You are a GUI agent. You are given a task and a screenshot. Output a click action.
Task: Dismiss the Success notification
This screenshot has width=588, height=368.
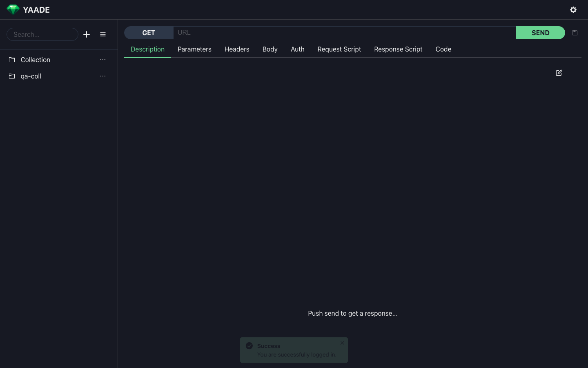coord(342,343)
